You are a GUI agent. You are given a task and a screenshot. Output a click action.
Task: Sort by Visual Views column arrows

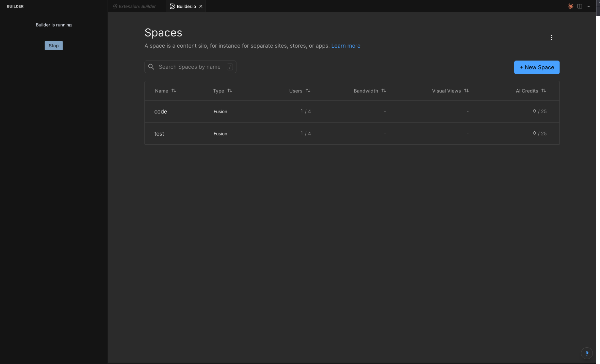pyautogui.click(x=466, y=90)
